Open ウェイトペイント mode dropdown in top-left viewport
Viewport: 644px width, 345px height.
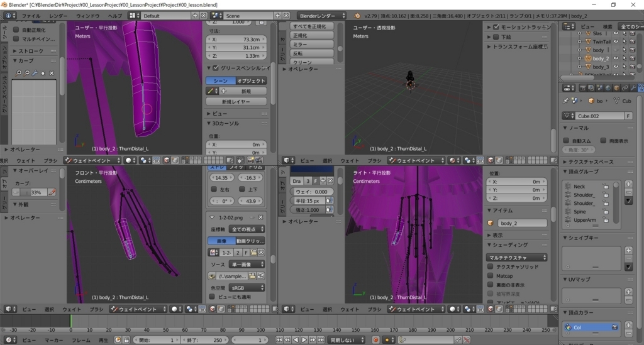(92, 160)
